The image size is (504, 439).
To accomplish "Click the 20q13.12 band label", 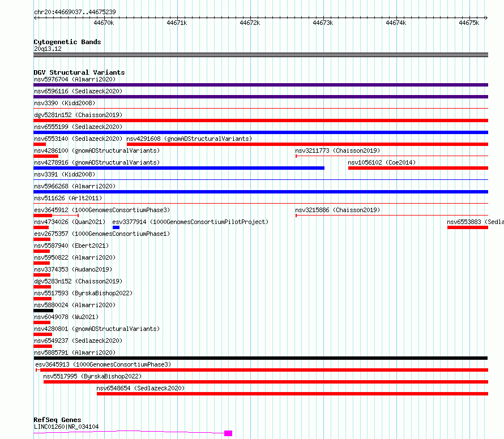I will tap(48, 49).
